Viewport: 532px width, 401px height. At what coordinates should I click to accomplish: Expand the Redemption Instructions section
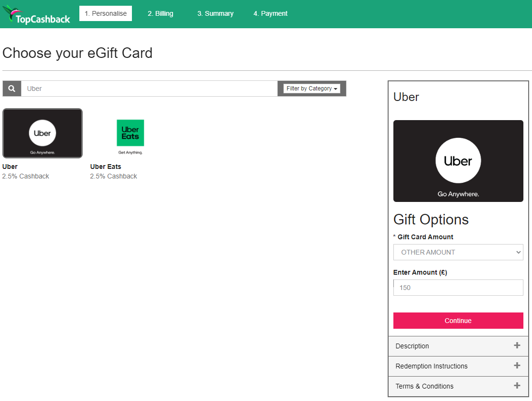(x=458, y=366)
